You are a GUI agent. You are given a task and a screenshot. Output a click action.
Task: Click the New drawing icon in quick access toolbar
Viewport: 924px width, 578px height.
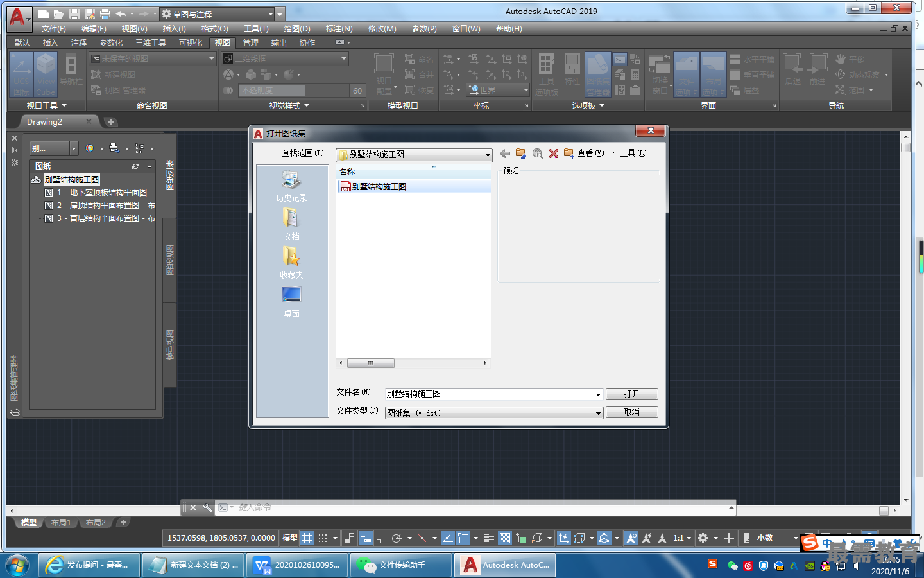click(43, 13)
